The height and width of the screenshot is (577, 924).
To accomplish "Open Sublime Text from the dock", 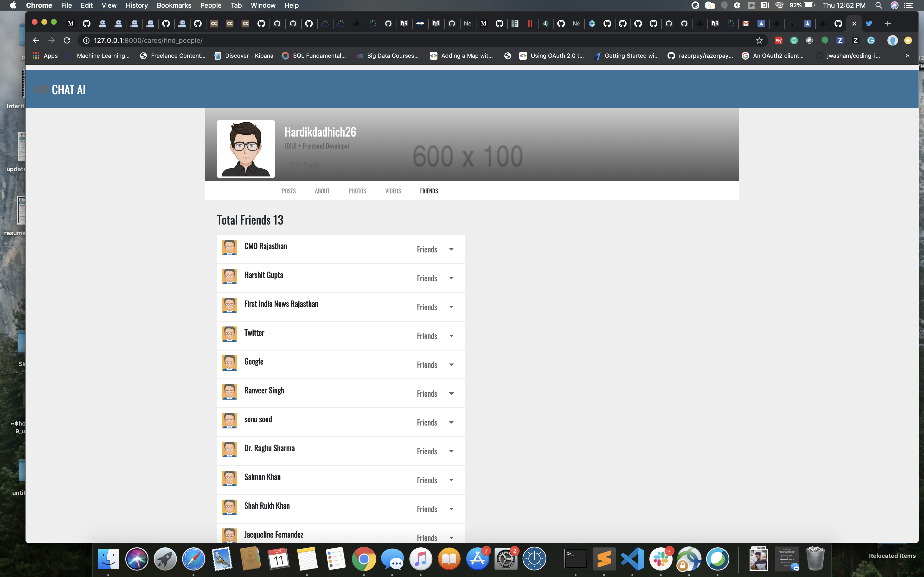I will tap(604, 559).
